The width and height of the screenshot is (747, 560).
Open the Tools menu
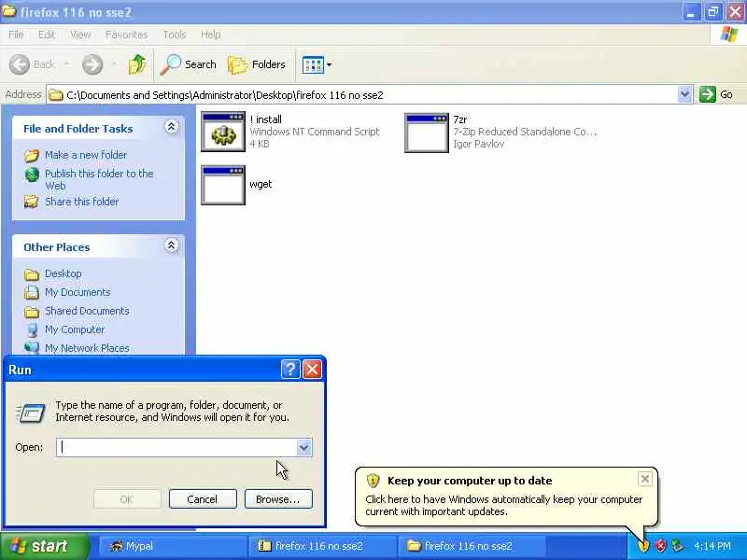tap(175, 35)
